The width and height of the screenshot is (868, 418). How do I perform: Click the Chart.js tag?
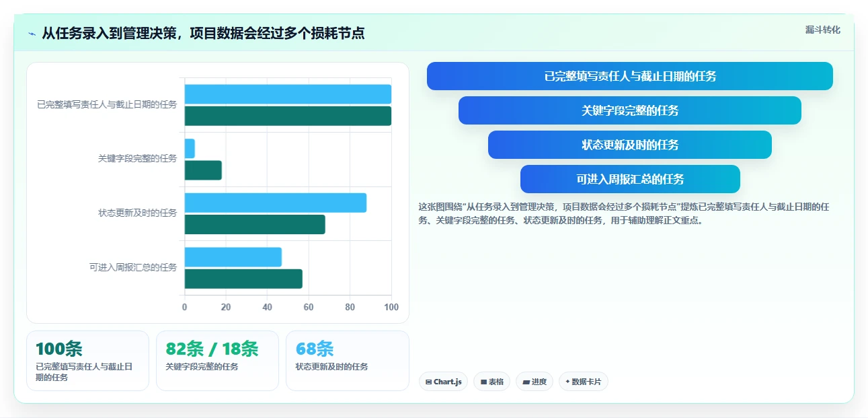pyautogui.click(x=443, y=382)
